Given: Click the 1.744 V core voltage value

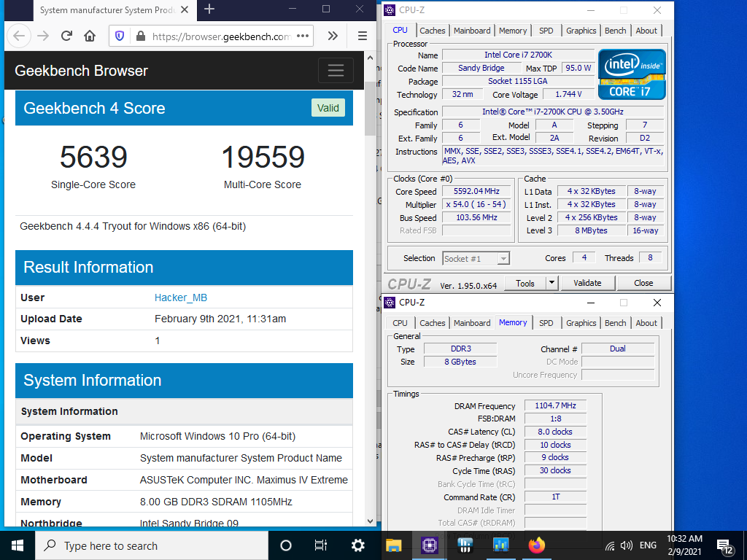Looking at the screenshot, I should click(568, 94).
